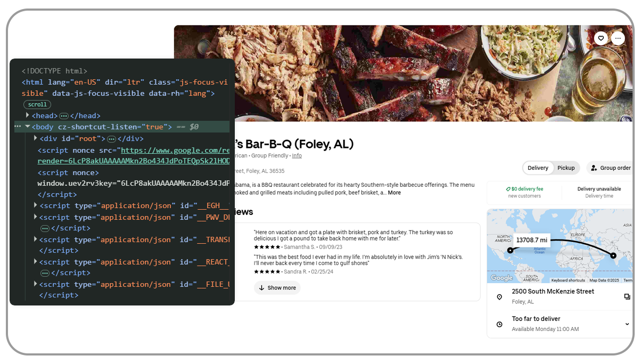Screen dimensions: 640x364
Task: Click the Delivery unavailable time box
Action: 599,193
